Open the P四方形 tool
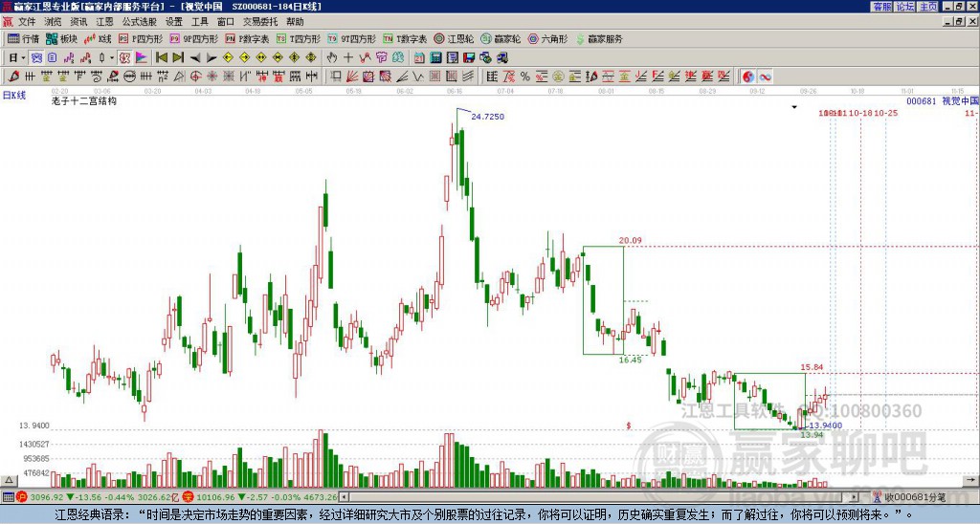Screen dimensions: 980x524 141,38
